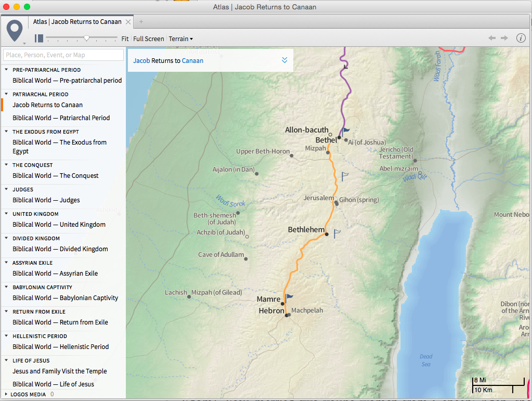The image size is (532, 401).
Task: Collapse the Assyrian Exile section
Action: [6, 262]
